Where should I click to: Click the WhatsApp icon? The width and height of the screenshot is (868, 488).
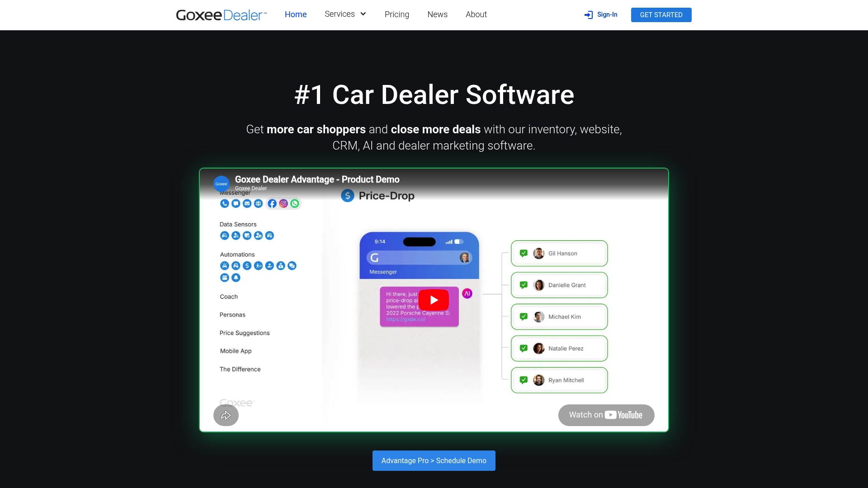(x=295, y=203)
